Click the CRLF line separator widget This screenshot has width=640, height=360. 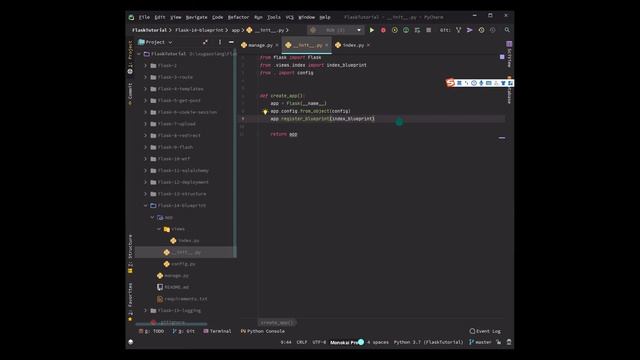coord(302,342)
